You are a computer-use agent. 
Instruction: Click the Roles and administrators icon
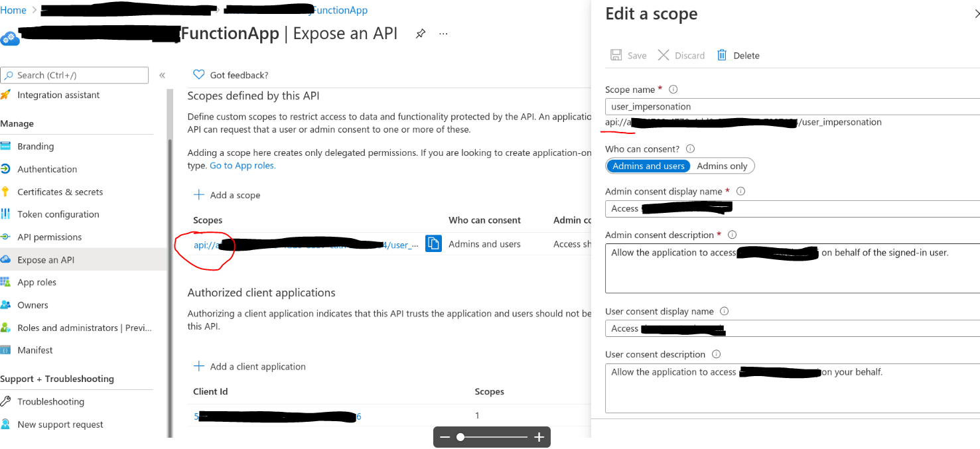click(x=6, y=328)
